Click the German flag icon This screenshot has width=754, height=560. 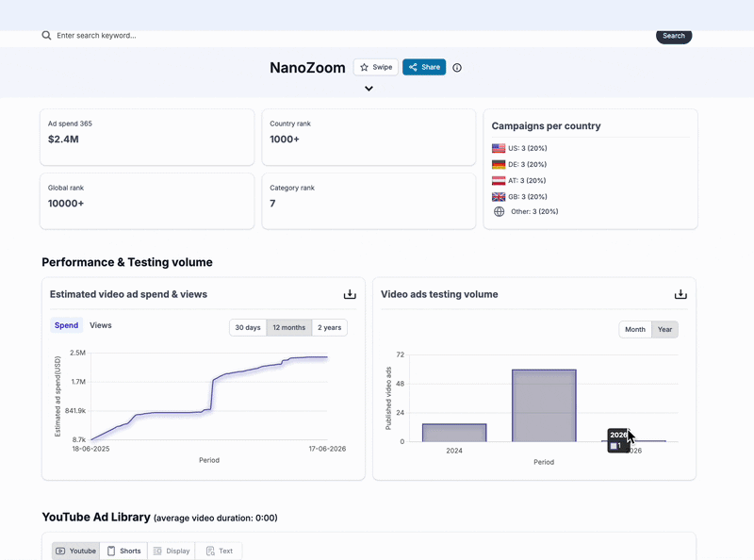(x=499, y=165)
